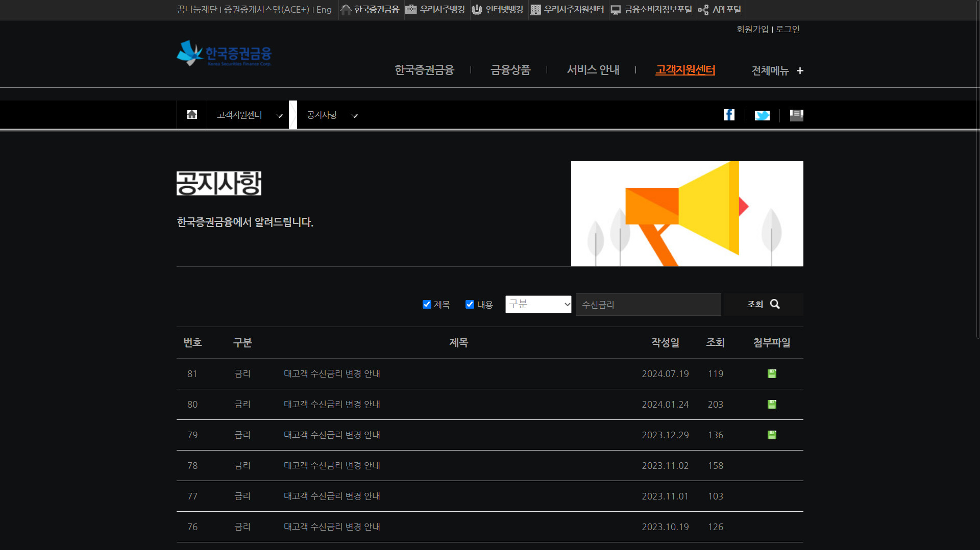The height and width of the screenshot is (550, 980).
Task: Toggle the 내용 search checkbox
Action: pyautogui.click(x=470, y=305)
